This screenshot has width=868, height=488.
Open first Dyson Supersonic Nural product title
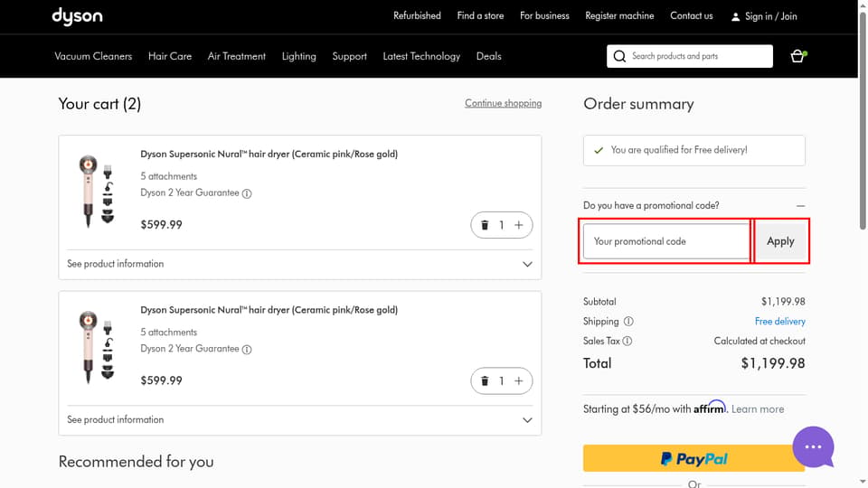pos(269,155)
